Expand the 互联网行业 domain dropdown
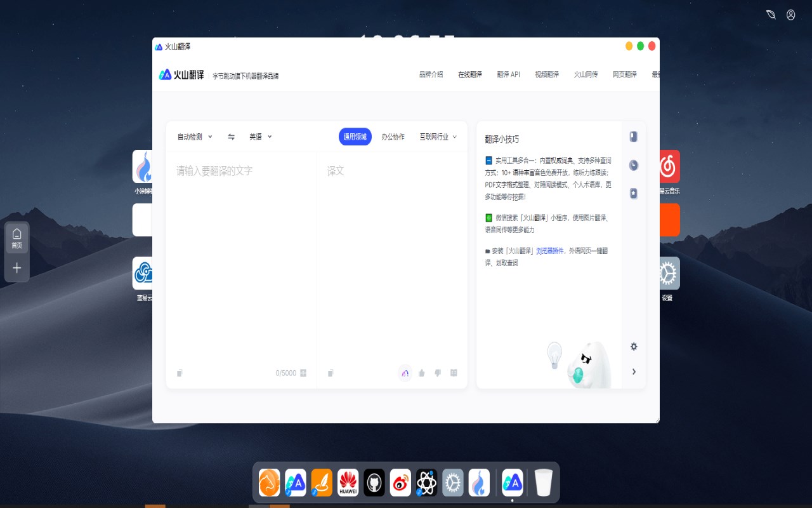This screenshot has width=812, height=508. (x=438, y=137)
